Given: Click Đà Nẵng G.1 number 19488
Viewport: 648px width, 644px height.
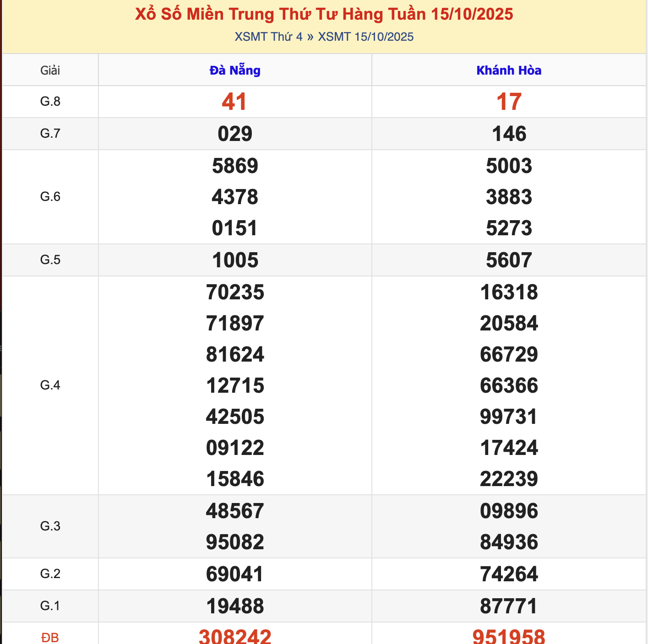Looking at the screenshot, I should pyautogui.click(x=235, y=606).
